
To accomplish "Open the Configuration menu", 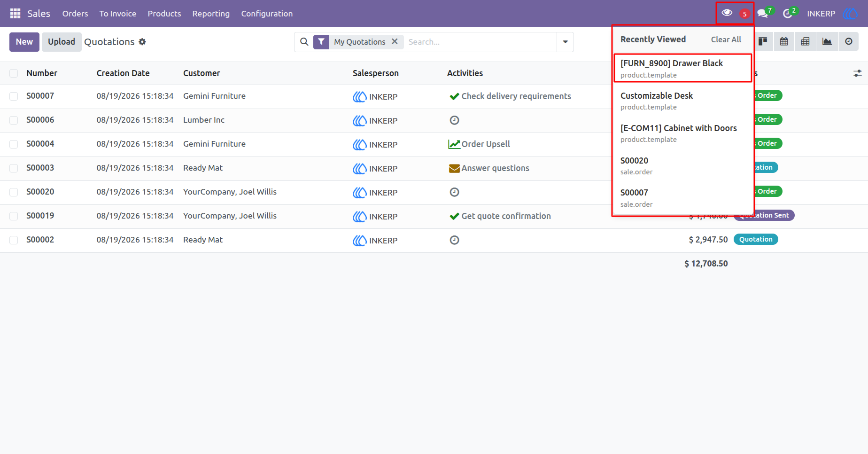I will (x=267, y=14).
